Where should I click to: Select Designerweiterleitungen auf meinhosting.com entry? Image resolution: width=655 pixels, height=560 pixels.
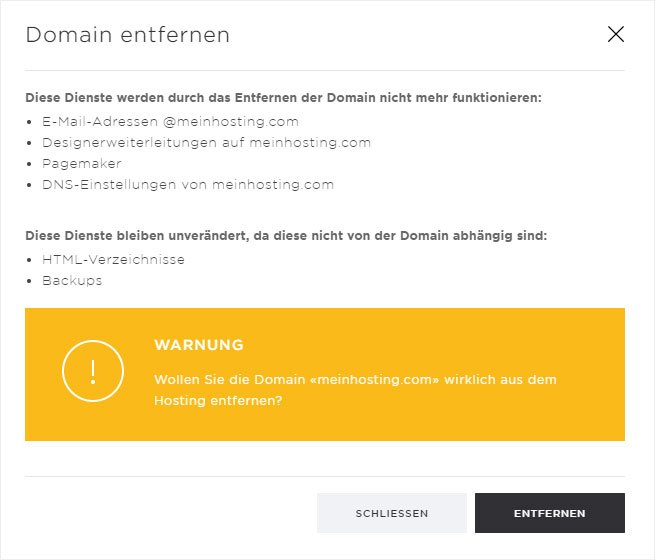click(x=206, y=142)
